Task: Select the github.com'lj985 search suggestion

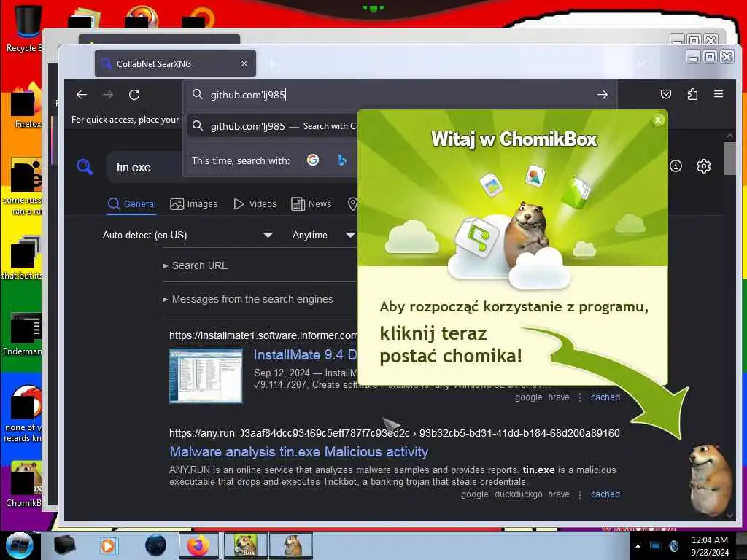Action: tap(273, 126)
